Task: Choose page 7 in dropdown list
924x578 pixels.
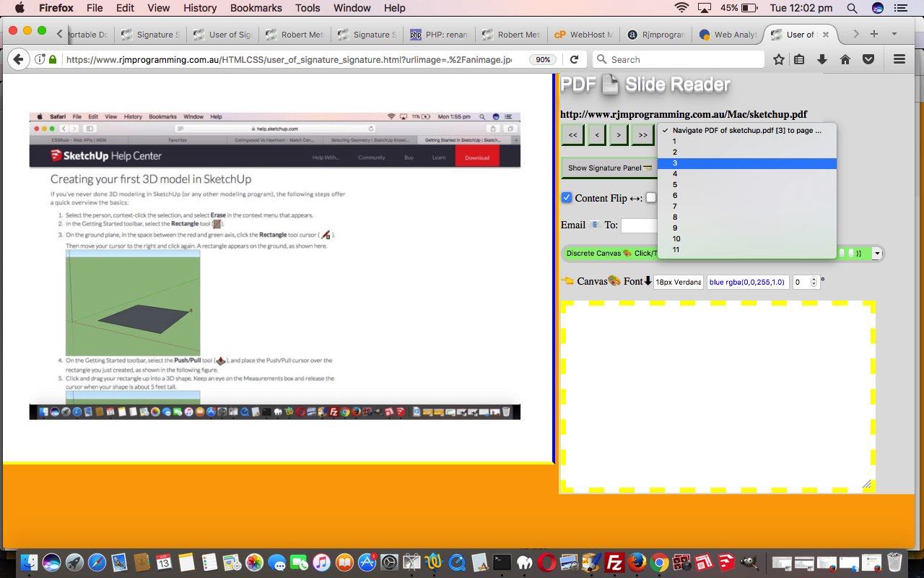Action: [747, 207]
